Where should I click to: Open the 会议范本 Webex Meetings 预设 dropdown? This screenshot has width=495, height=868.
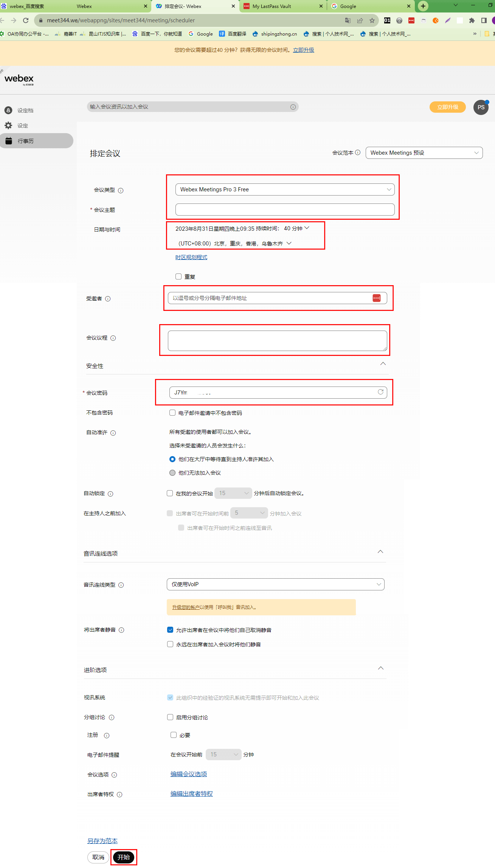(x=424, y=153)
